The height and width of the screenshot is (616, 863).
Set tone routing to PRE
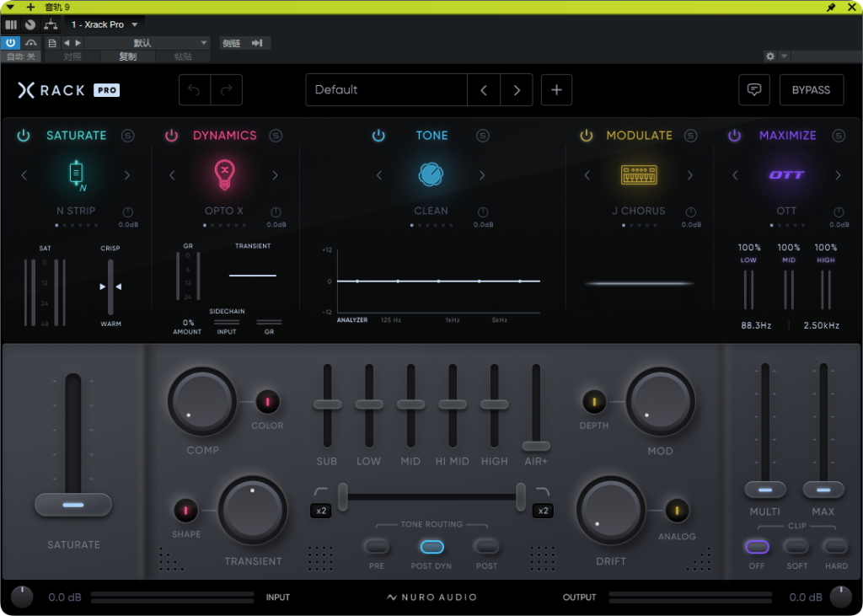[377, 547]
